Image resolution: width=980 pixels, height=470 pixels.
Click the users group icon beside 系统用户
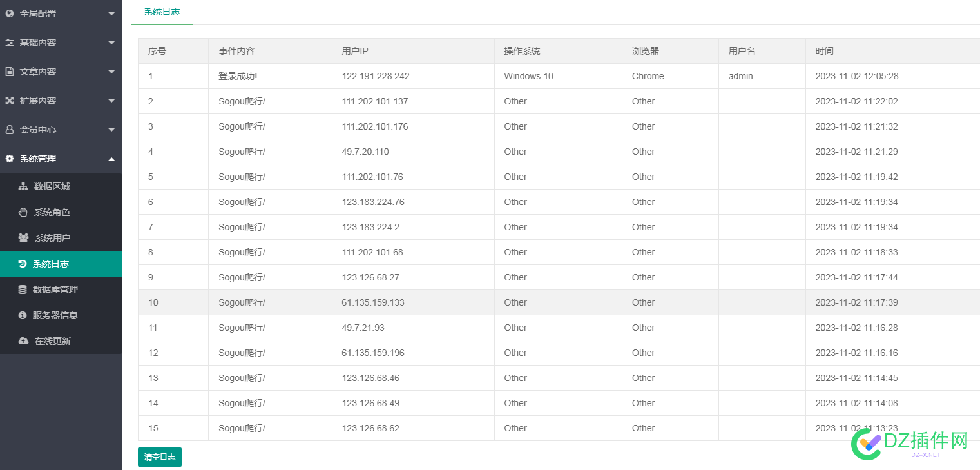pos(23,238)
